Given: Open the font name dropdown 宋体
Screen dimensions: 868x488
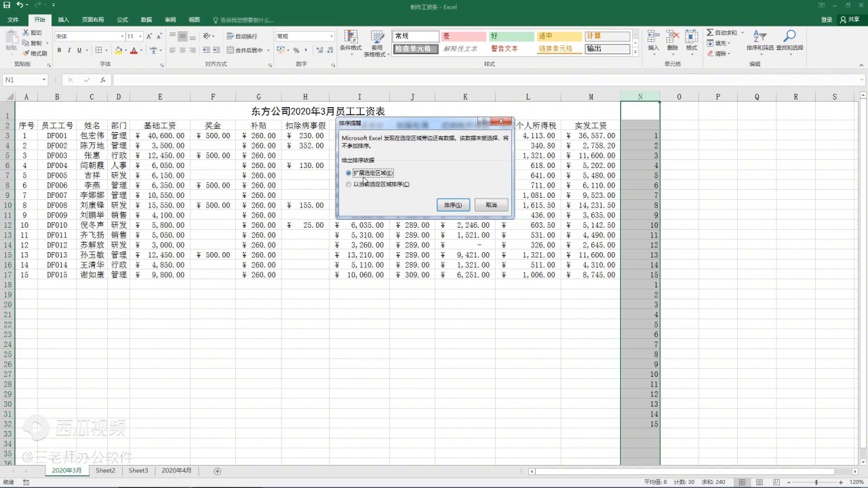Looking at the screenshot, I should coord(122,36).
